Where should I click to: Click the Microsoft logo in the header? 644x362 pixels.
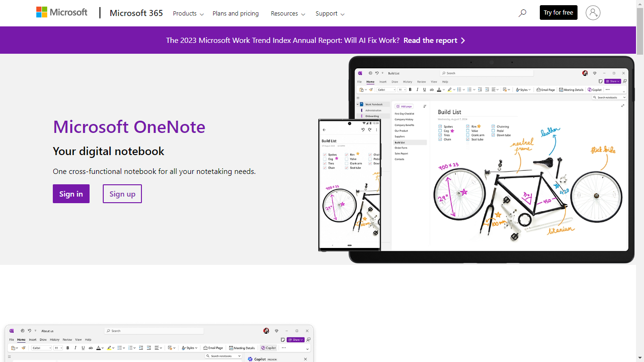click(x=62, y=13)
